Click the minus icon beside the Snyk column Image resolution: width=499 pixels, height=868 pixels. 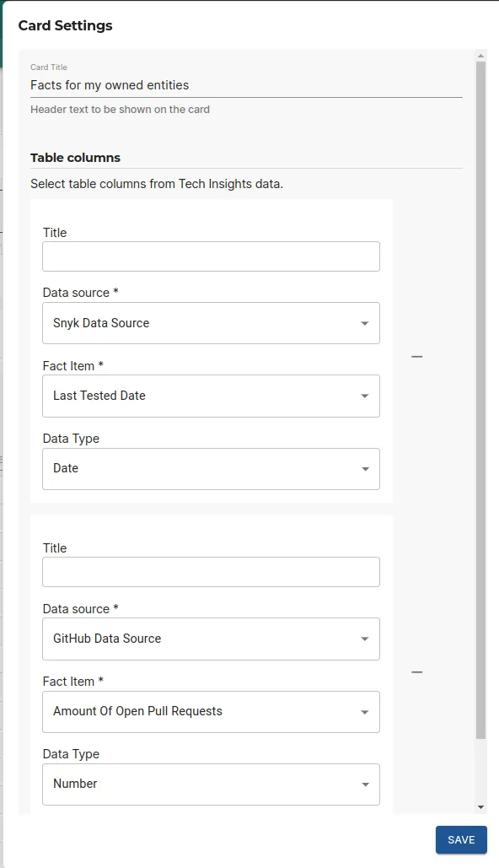(417, 356)
